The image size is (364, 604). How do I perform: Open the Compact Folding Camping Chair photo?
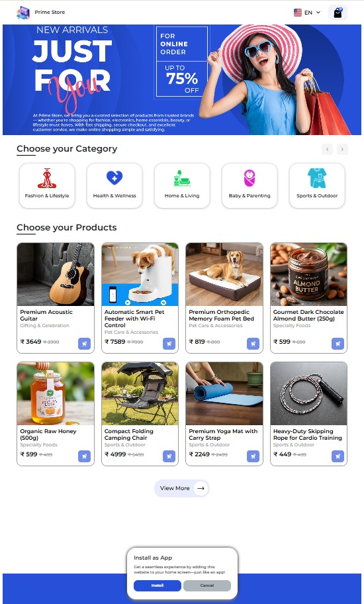point(140,393)
